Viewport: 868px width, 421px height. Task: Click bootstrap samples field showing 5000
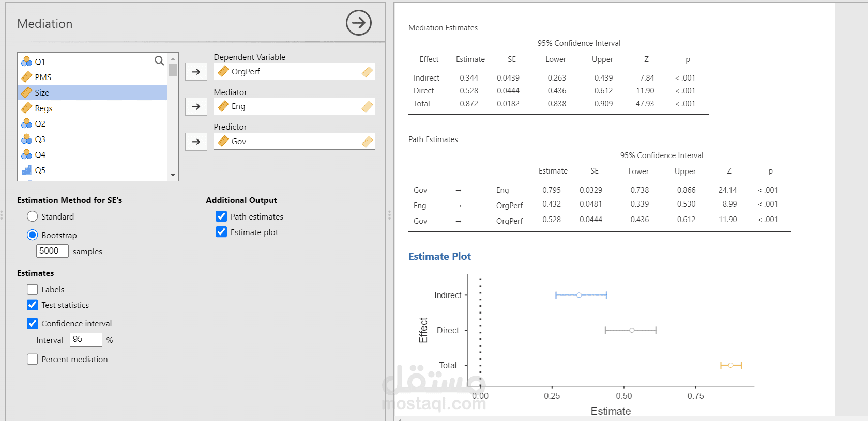(x=52, y=251)
